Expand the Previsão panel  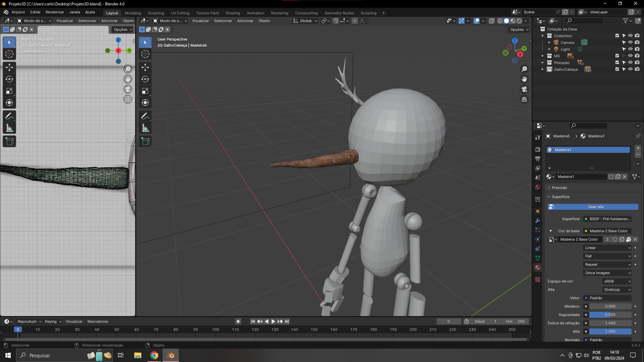559,188
